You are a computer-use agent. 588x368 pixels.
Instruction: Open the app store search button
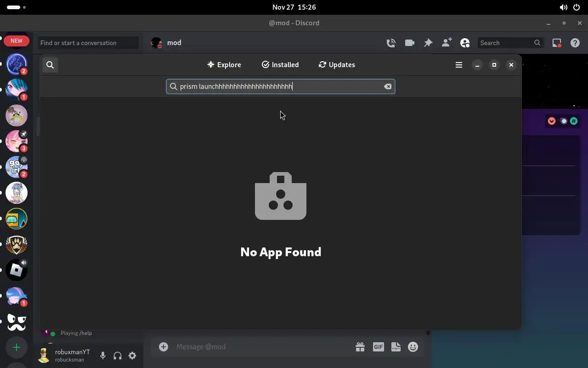50,65
